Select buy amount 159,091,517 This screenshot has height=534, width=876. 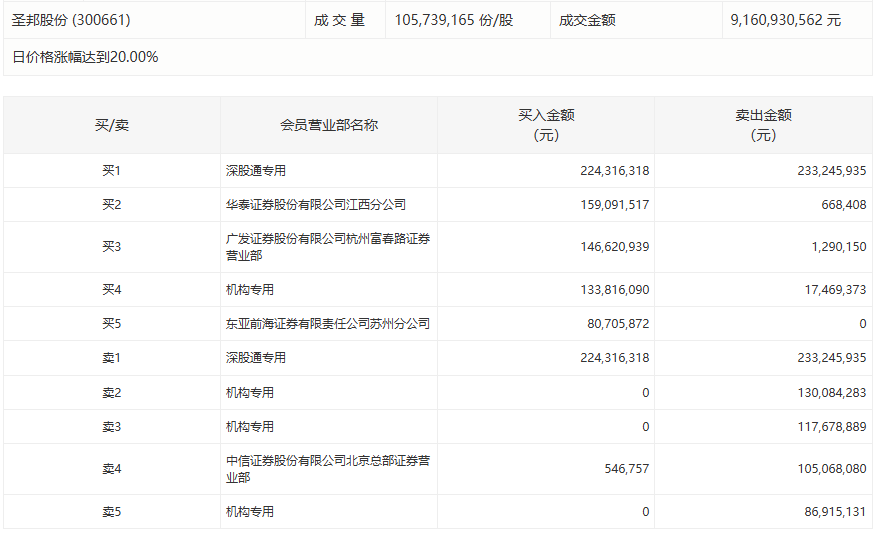[x=615, y=204]
